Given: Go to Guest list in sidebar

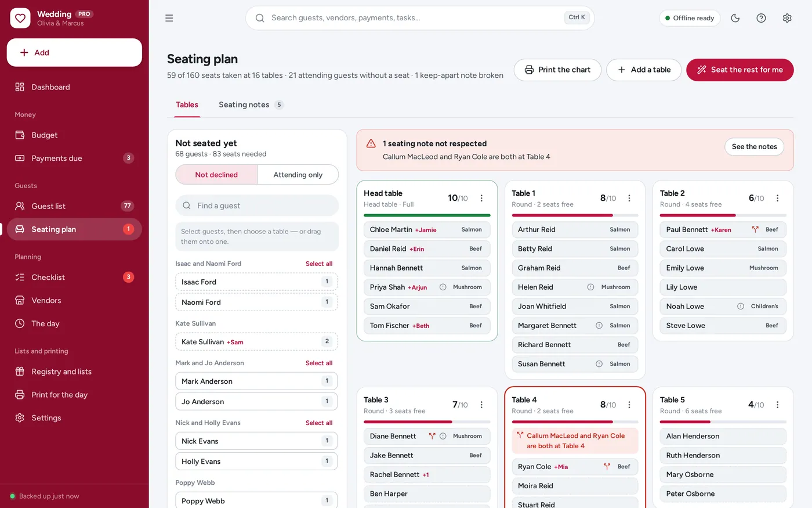Looking at the screenshot, I should [74, 206].
